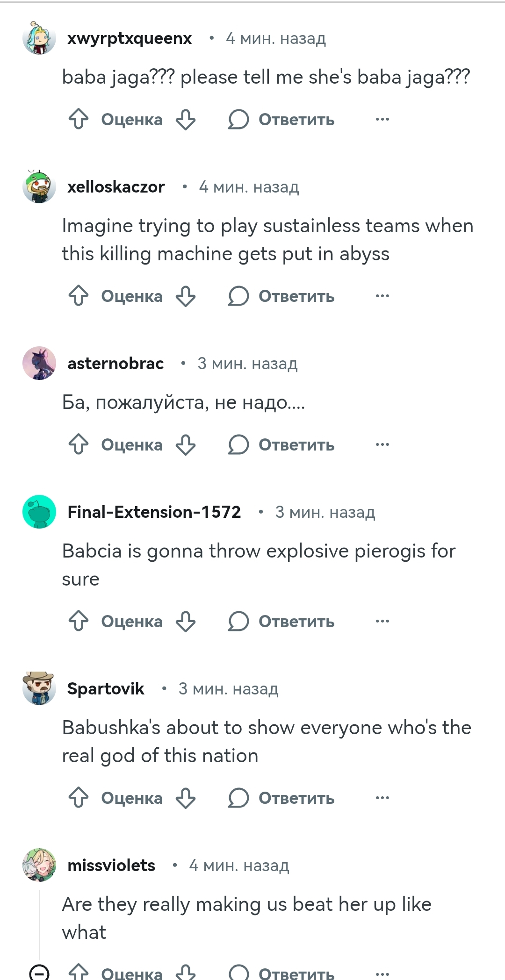The height and width of the screenshot is (980, 505).
Task: View Spartovik's cowboy hat avatar
Action: [x=39, y=688]
